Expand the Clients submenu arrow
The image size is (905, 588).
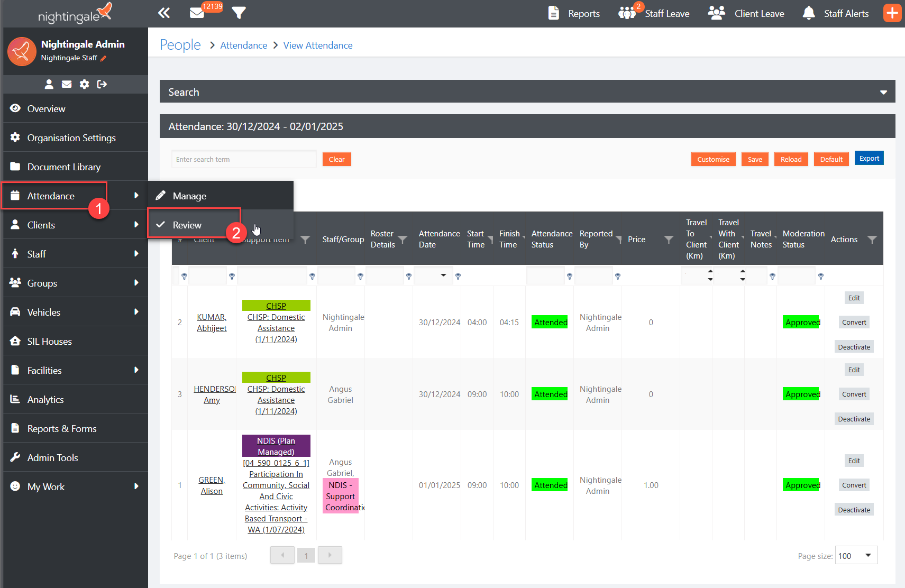[136, 225]
